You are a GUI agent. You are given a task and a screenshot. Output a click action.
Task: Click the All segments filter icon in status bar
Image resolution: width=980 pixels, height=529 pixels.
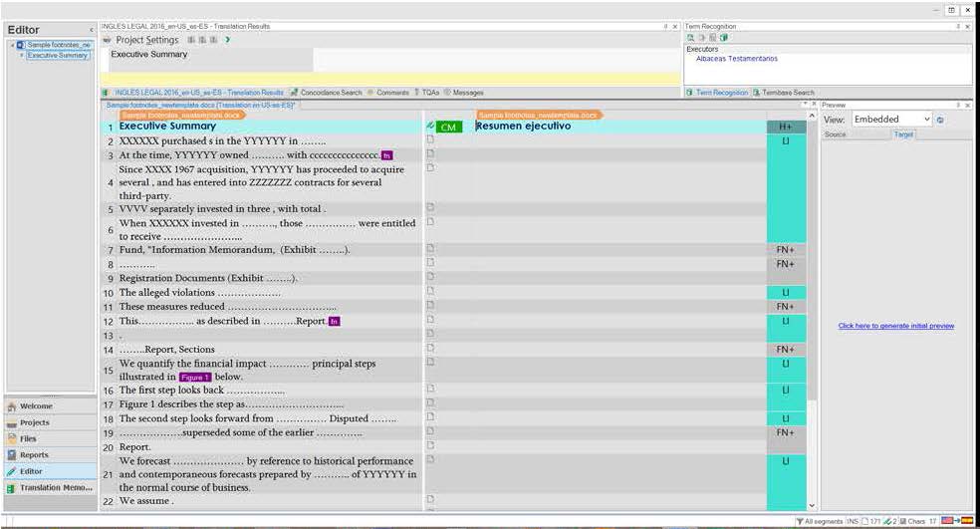click(x=800, y=521)
